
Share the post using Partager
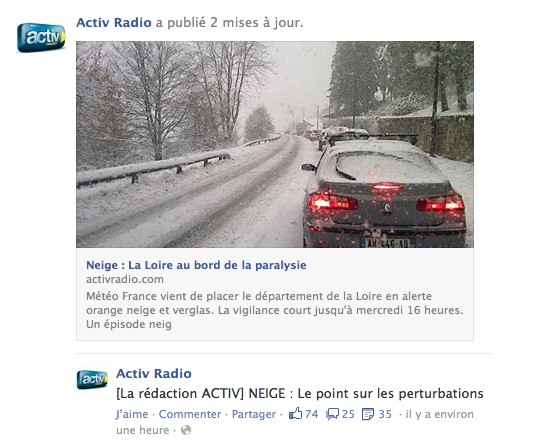point(254,414)
